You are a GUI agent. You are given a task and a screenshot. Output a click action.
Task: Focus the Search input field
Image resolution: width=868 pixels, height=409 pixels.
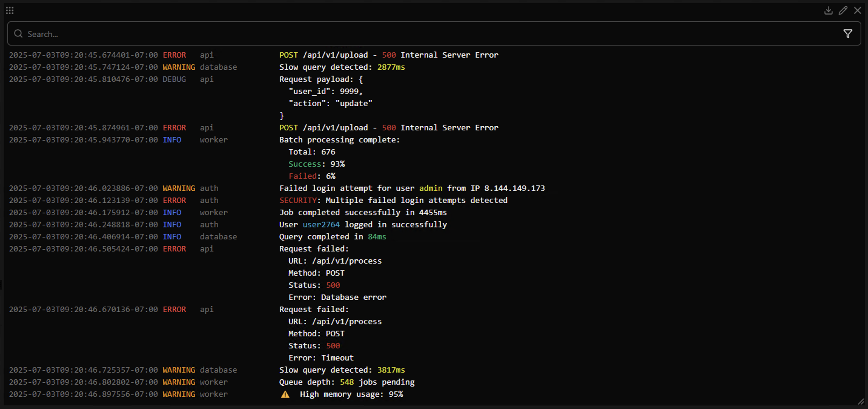(x=404, y=34)
